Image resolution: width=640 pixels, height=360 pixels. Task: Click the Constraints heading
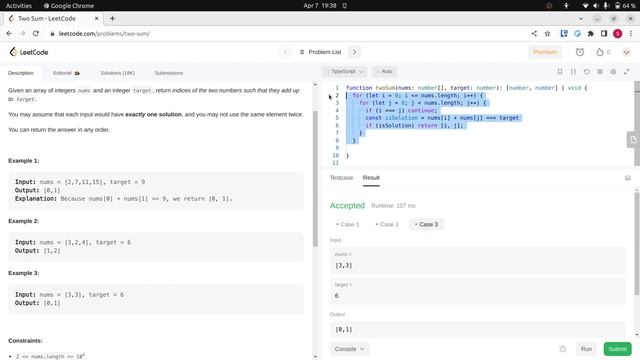pyautogui.click(x=25, y=340)
